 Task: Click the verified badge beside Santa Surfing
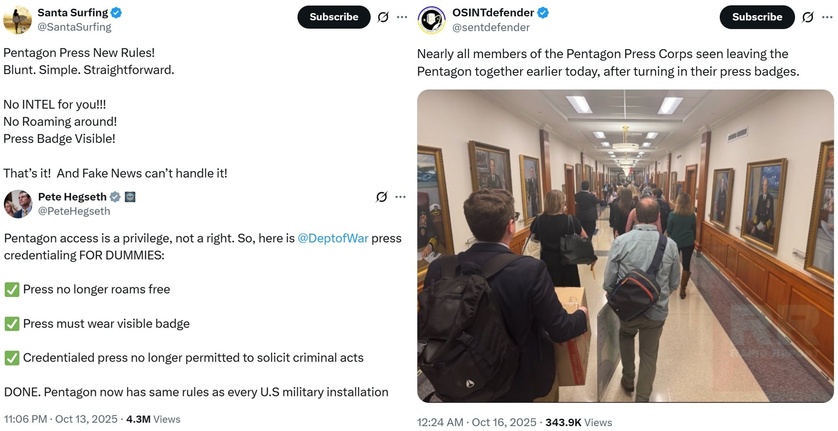point(117,13)
